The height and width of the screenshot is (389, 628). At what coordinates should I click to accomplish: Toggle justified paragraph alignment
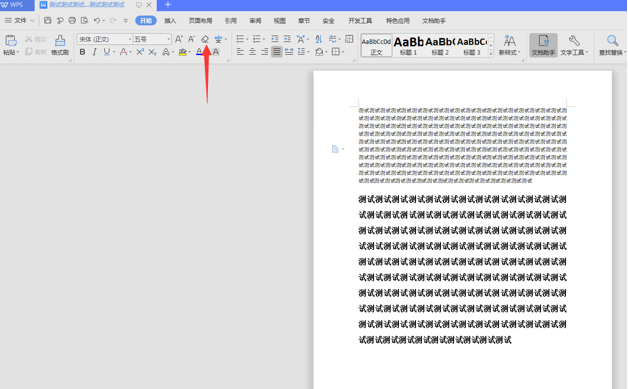(276, 52)
